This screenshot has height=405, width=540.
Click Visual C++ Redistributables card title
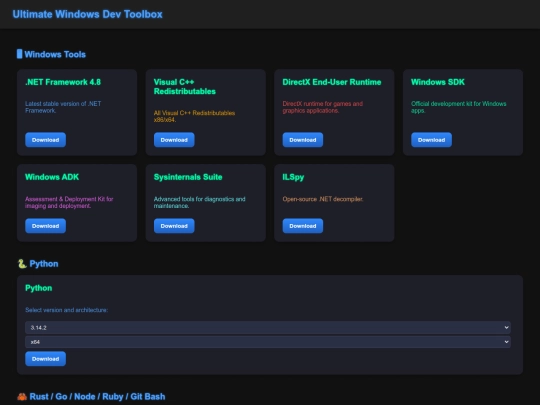tap(185, 86)
